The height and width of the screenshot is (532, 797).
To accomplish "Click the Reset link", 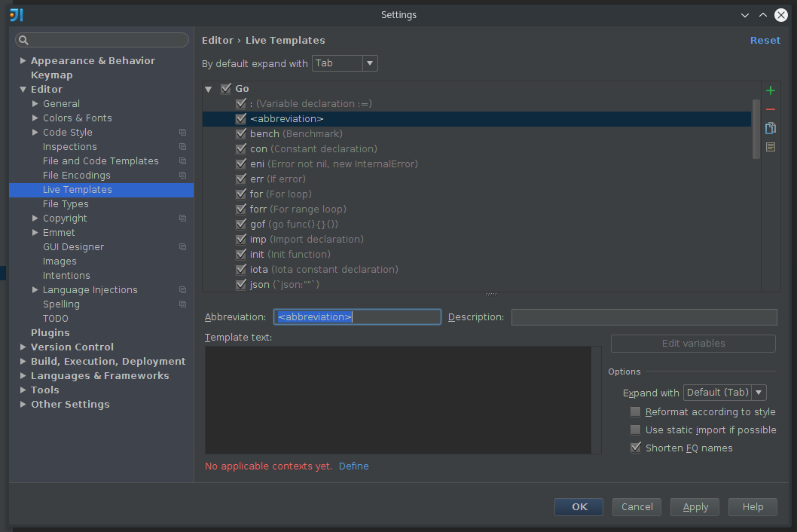I will pyautogui.click(x=765, y=40).
